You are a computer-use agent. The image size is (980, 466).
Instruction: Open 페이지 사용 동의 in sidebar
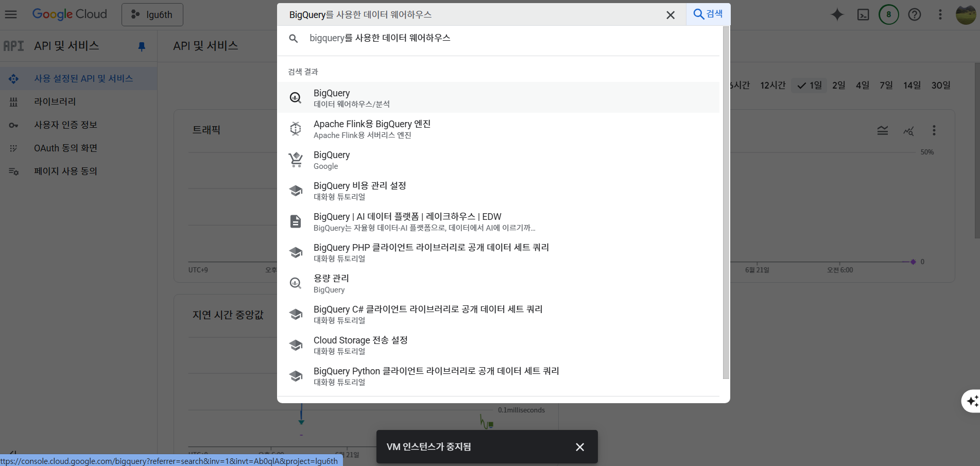(78, 171)
